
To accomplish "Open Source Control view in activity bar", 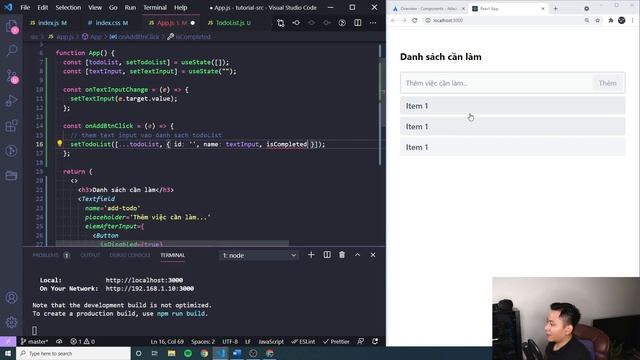I will 11,76.
